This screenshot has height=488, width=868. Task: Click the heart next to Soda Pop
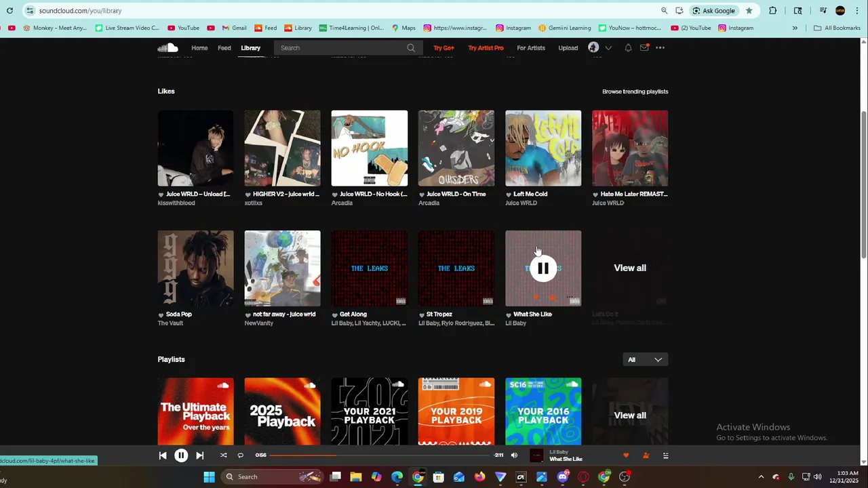161,314
